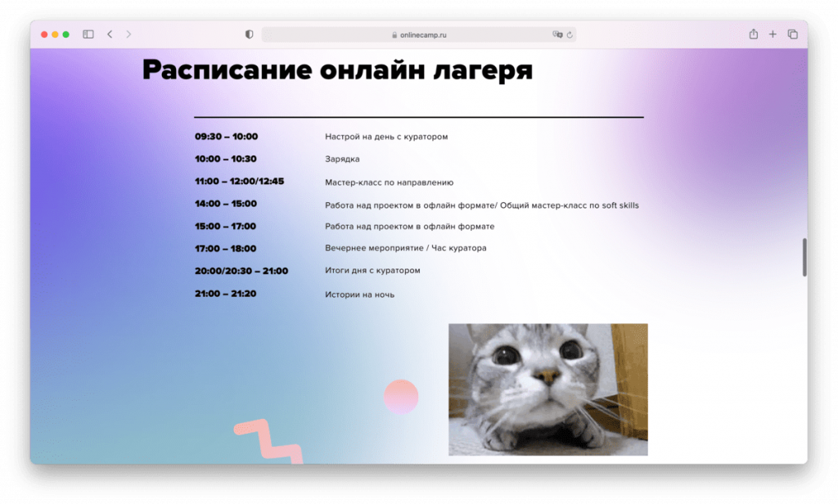838x504 pixels.
Task: Reload the page with the refresh icon
Action: pos(570,34)
